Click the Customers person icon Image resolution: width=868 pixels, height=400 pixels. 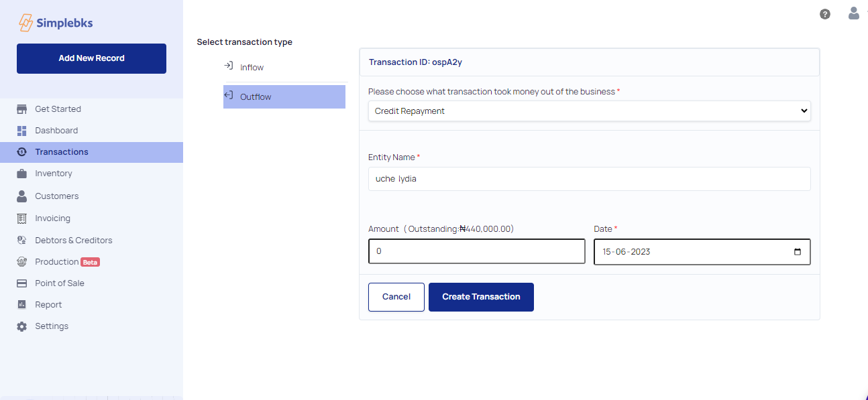[21, 196]
